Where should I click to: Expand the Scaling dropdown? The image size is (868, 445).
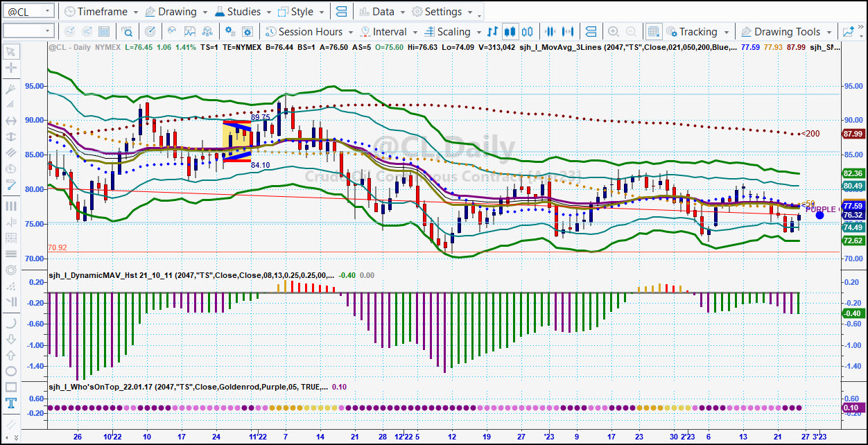click(x=452, y=32)
